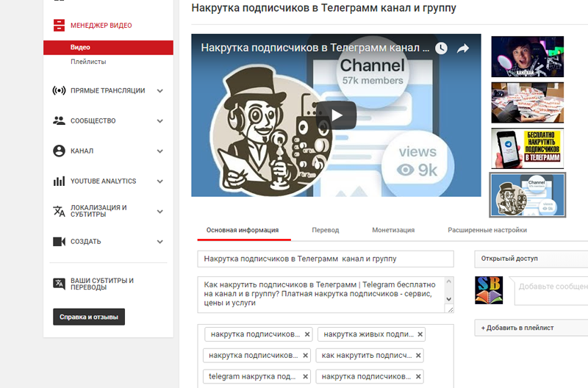Expand the СОЗДАТЬ section
The height and width of the screenshot is (388, 588).
[x=159, y=242]
